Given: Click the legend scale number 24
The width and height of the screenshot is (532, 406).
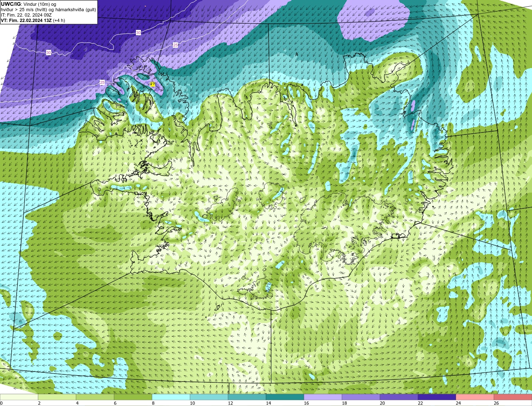Looking at the screenshot, I should (458, 403).
